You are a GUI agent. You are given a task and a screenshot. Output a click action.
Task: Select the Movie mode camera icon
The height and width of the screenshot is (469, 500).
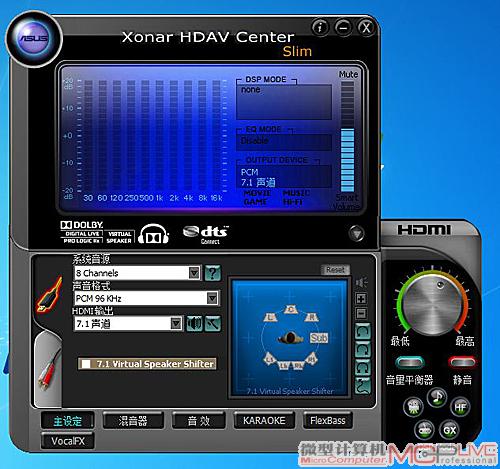pyautogui.click(x=413, y=407)
